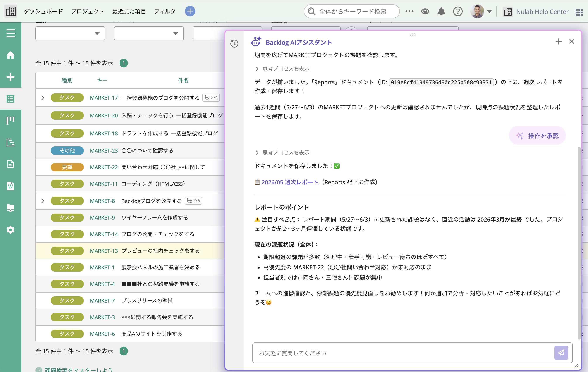Viewport: 588px width, 372px height.
Task: Open the three-dots more menu in header
Action: point(409,11)
